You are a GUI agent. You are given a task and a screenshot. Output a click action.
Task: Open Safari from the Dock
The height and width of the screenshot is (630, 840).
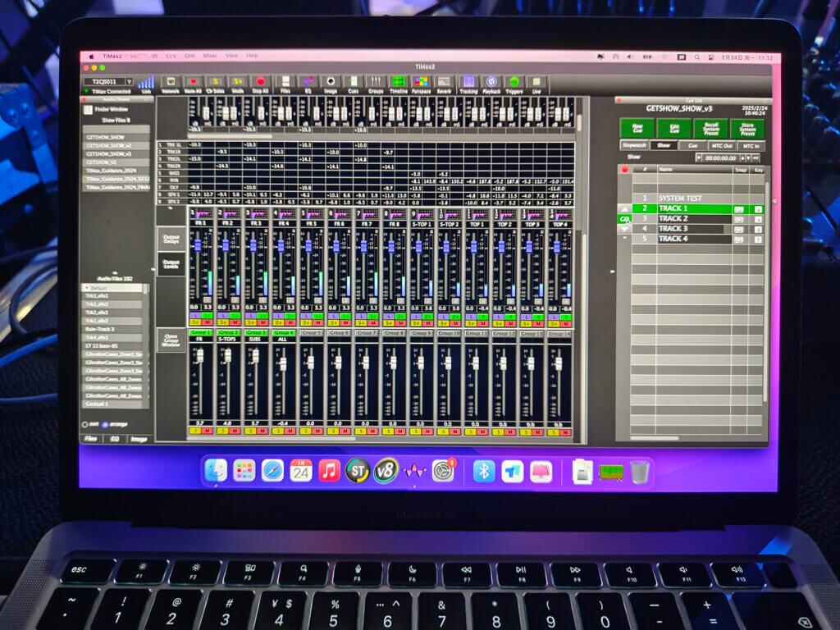click(272, 472)
